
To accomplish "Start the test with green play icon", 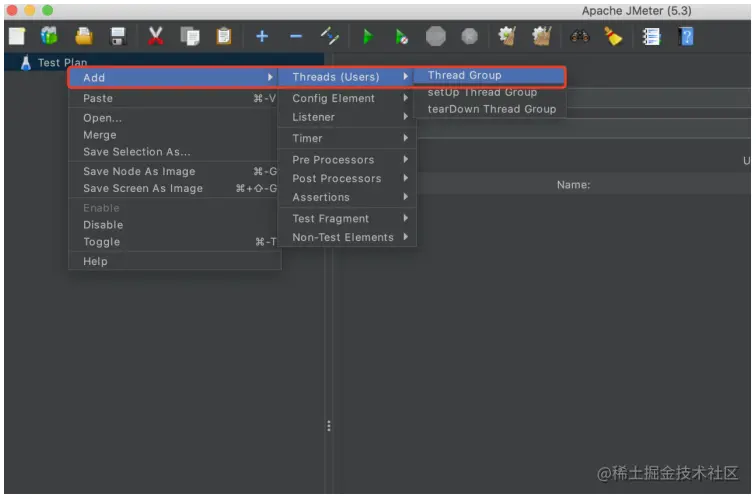I will coord(368,36).
